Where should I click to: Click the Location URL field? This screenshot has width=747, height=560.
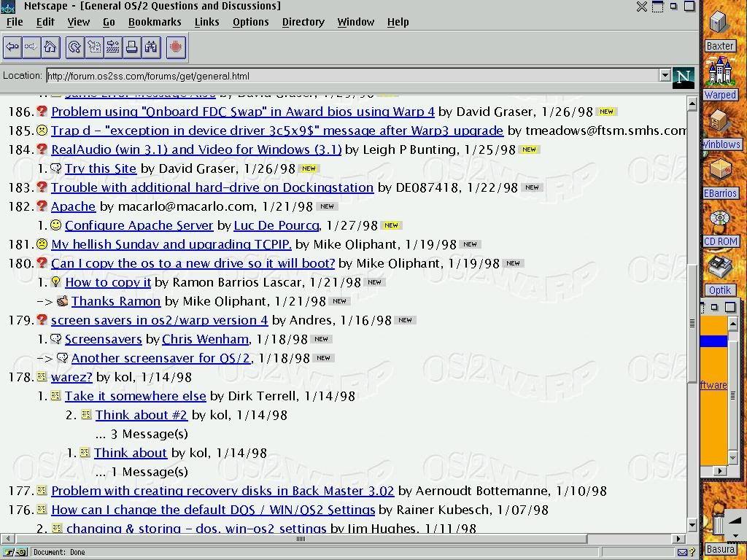(x=352, y=76)
